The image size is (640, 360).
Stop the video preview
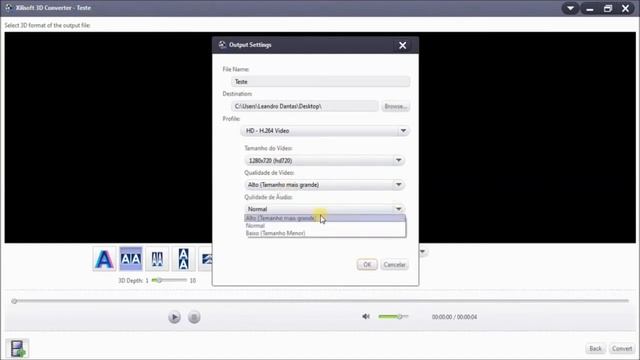click(194, 317)
